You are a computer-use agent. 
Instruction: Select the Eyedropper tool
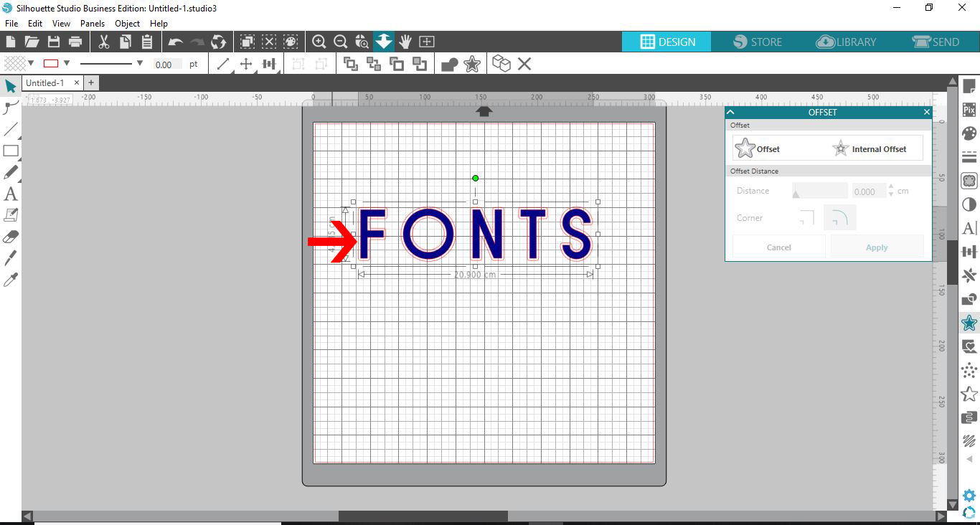pyautogui.click(x=11, y=280)
